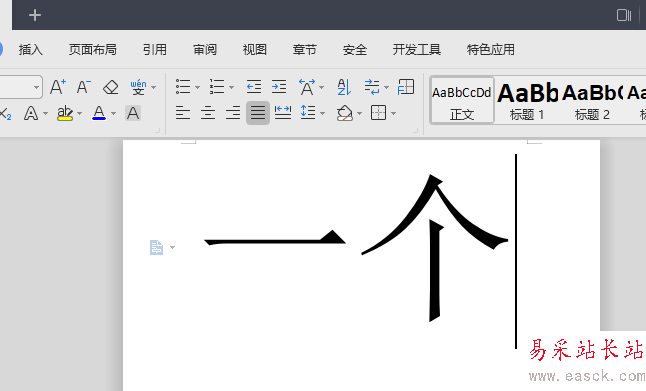Apply the 正文 style
The width and height of the screenshot is (646, 391).
point(461,100)
